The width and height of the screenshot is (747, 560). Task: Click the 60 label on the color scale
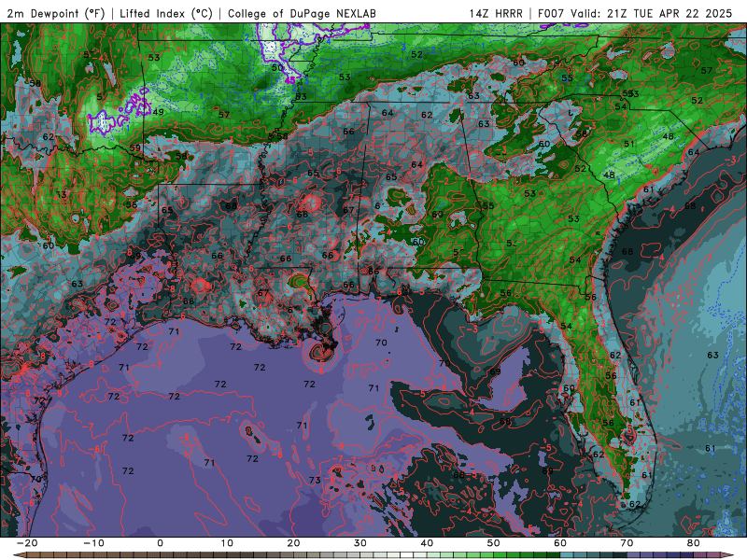(560, 543)
